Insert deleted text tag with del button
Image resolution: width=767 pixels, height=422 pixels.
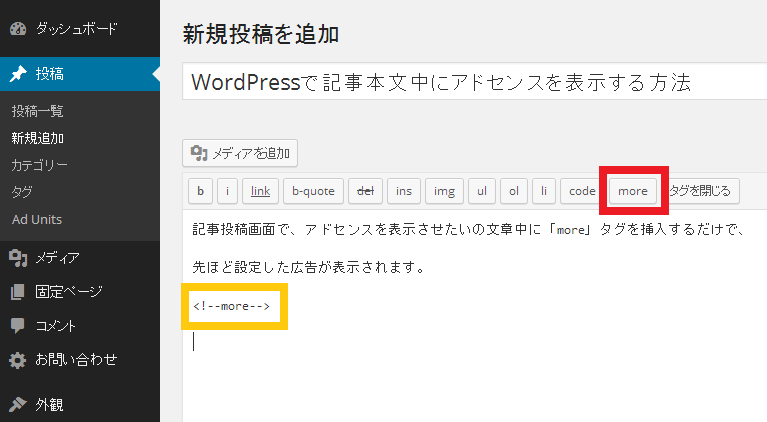coord(365,191)
